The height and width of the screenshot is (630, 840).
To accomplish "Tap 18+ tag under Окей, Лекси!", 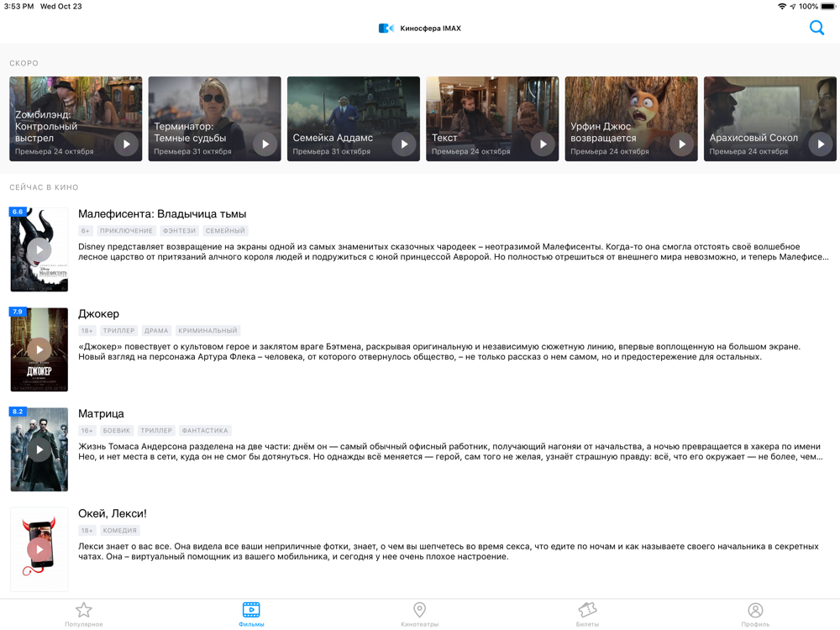I will click(x=87, y=530).
